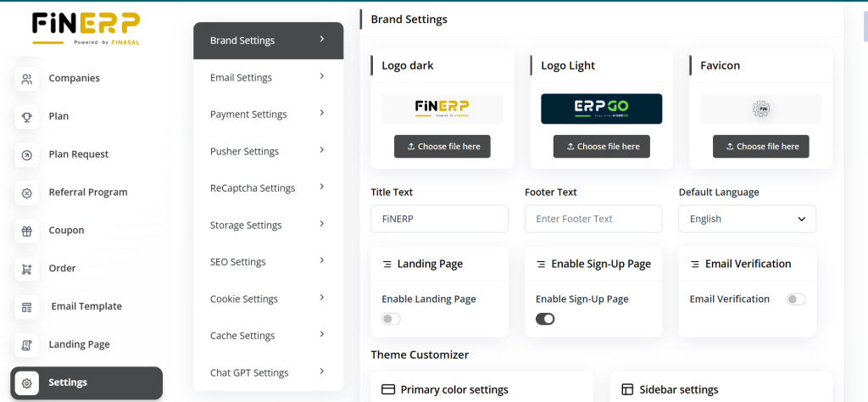Choose a file for Favicon
Screen dimensions: 868x402
tap(761, 147)
